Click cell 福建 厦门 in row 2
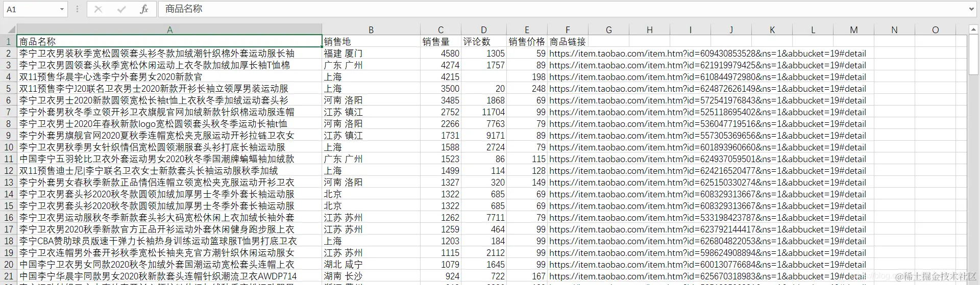 coord(371,53)
